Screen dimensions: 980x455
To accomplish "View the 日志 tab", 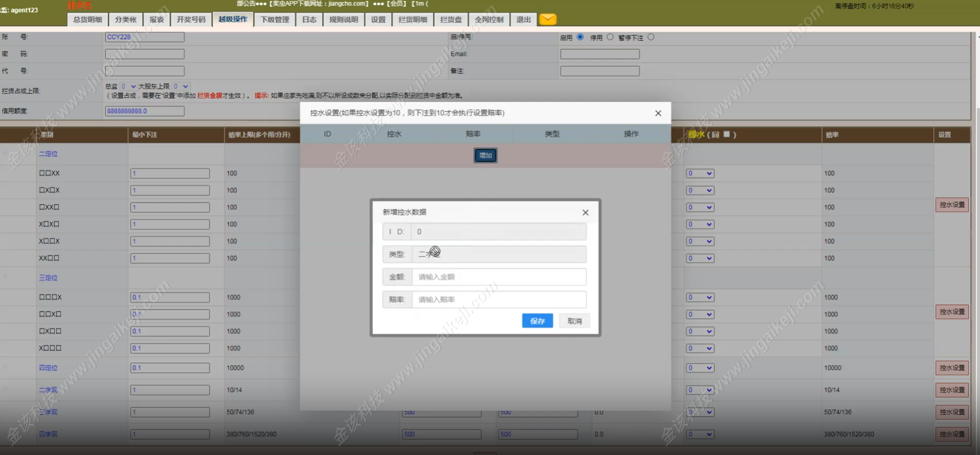I will point(309,19).
